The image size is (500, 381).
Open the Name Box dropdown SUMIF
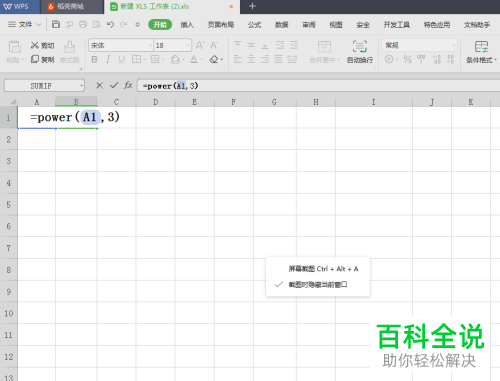81,86
